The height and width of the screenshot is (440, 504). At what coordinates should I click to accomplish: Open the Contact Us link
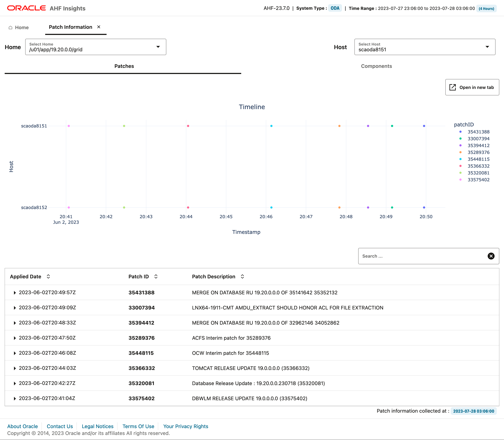click(60, 426)
